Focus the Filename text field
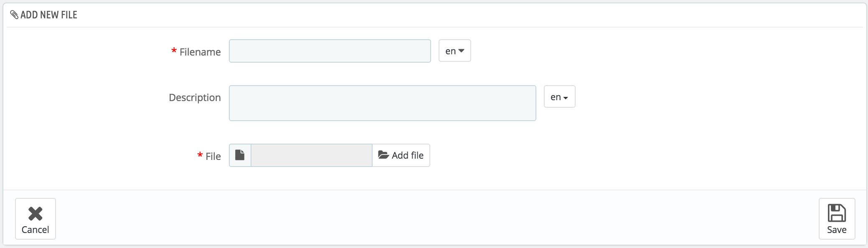The image size is (868, 248). click(x=330, y=51)
